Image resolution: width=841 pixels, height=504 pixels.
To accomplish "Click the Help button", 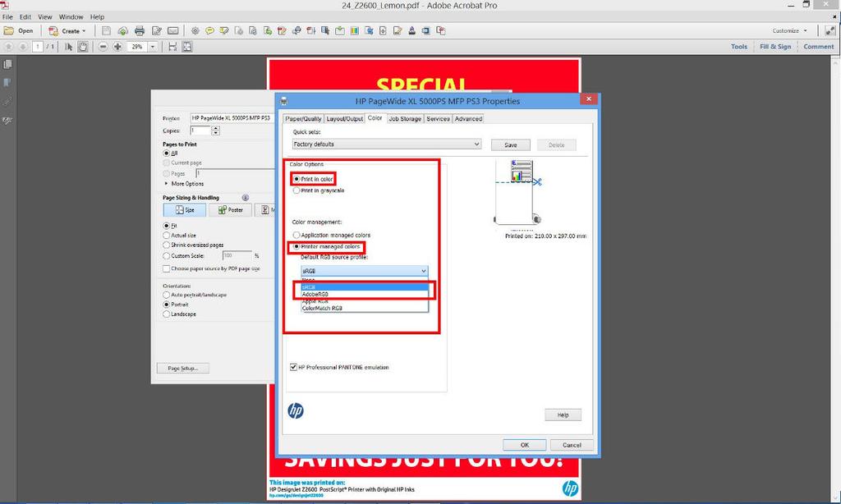I will pyautogui.click(x=563, y=415).
